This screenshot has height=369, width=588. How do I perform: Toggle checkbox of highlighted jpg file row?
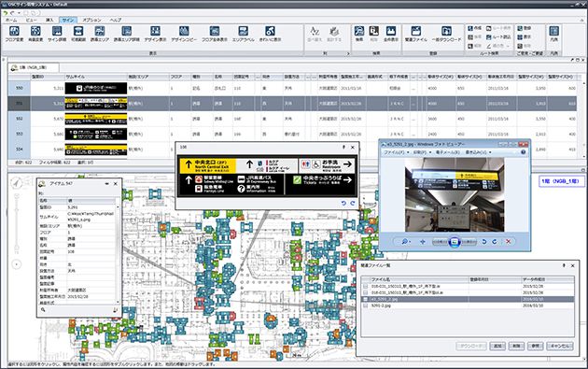point(365,299)
